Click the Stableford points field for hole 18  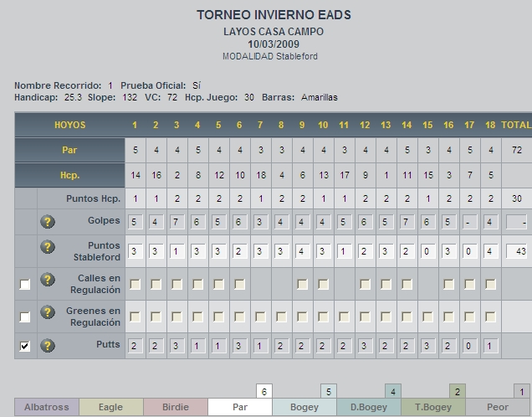click(491, 251)
